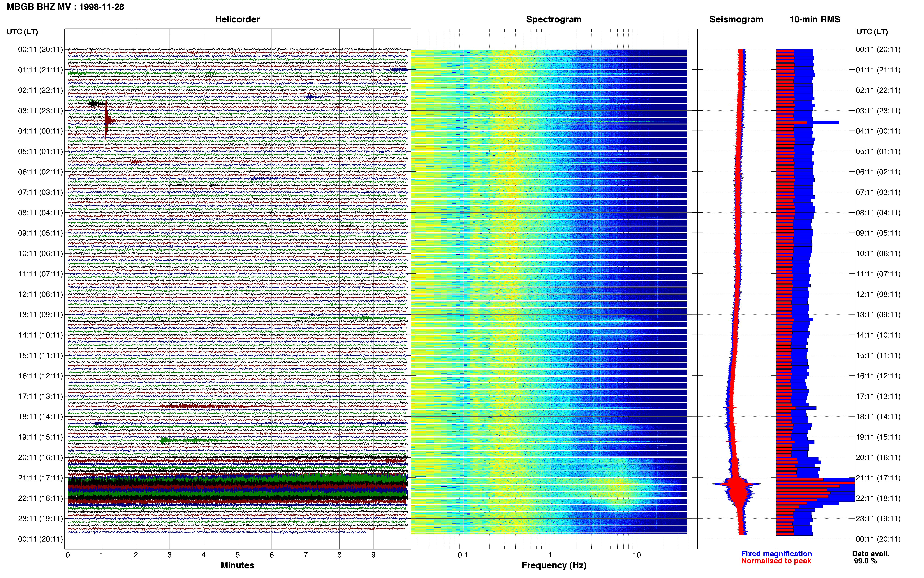
Task: Select the 'Helicorder' panel heading
Action: pos(237,20)
